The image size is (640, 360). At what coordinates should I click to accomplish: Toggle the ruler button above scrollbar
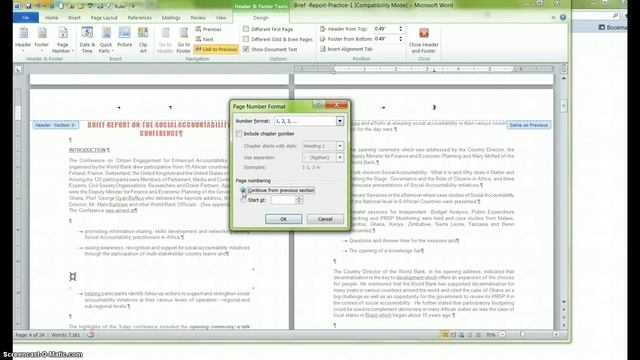coord(563,69)
